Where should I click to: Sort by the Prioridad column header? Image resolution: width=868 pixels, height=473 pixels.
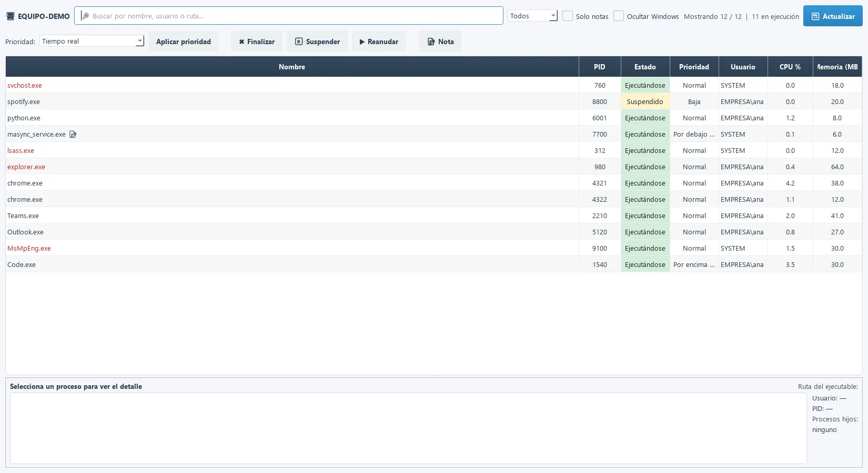(x=694, y=67)
